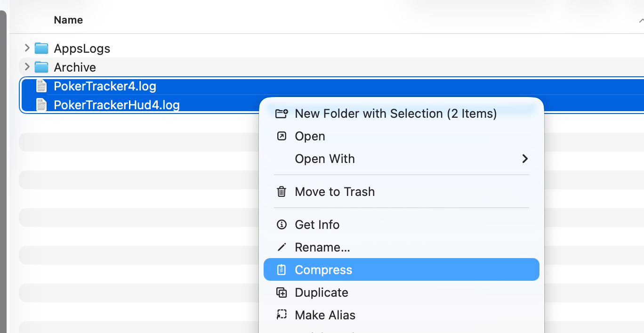Image resolution: width=644 pixels, height=333 pixels.
Task: Click the Archive folder icon
Action: coord(41,67)
